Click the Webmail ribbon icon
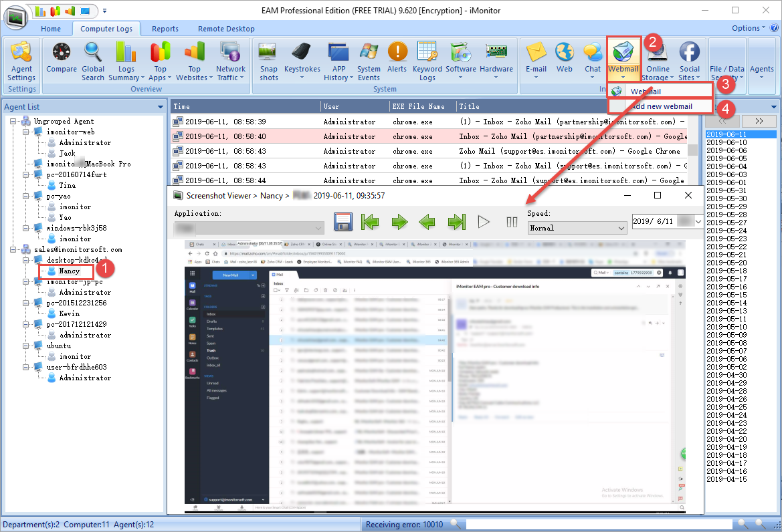This screenshot has width=782, height=532. coord(623,59)
